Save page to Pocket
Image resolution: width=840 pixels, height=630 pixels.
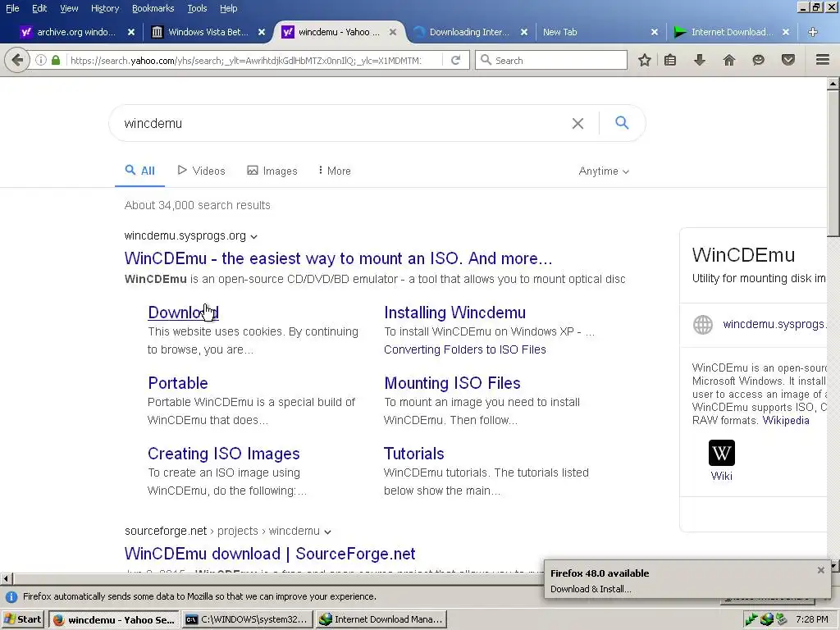(x=788, y=60)
